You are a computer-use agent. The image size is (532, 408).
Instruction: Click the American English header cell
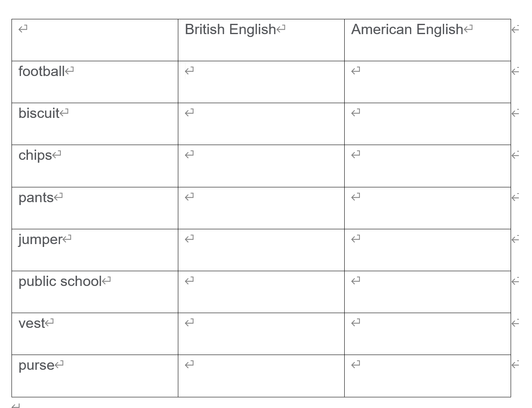(427, 40)
